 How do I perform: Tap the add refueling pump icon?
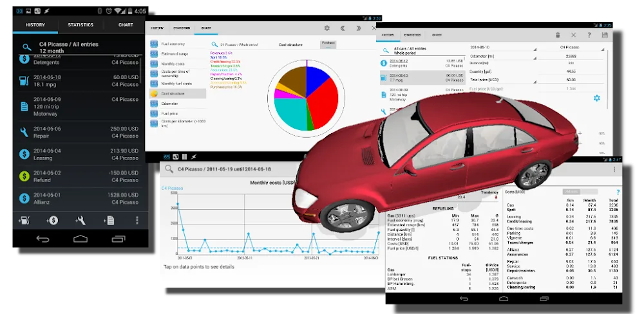point(24,221)
